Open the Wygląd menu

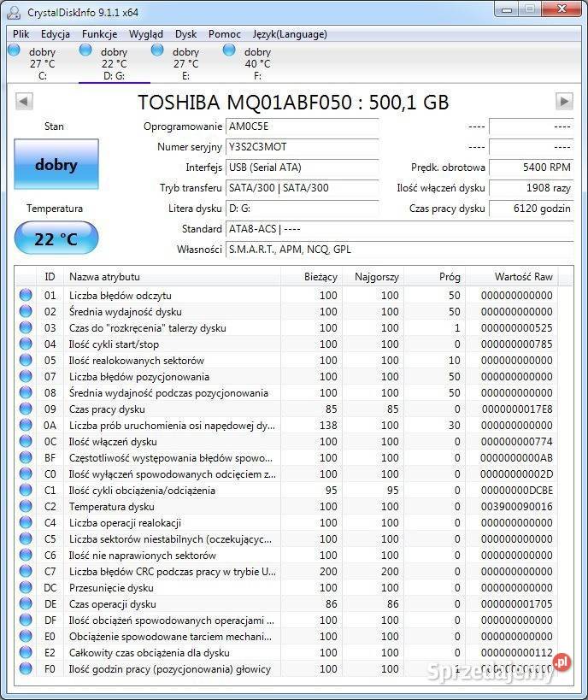click(146, 34)
